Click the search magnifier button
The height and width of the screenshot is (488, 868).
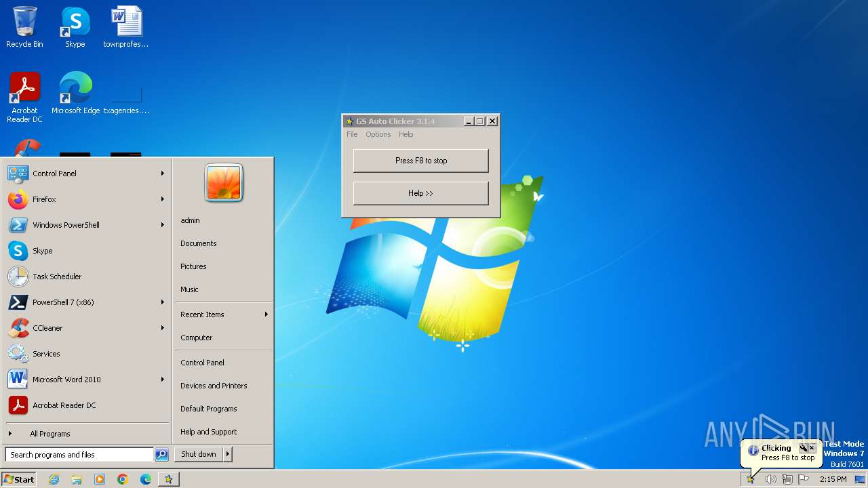pos(161,455)
